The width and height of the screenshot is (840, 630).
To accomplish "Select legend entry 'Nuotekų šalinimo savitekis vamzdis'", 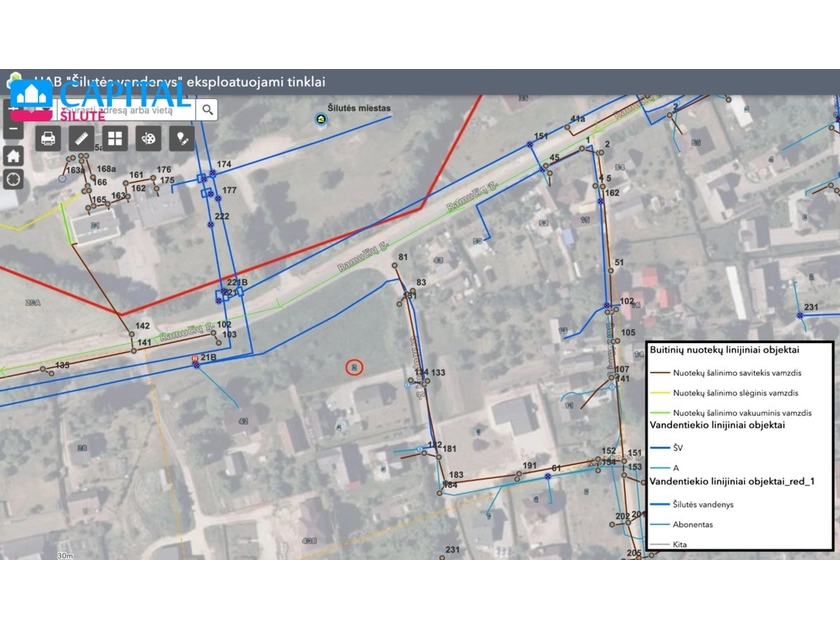I will tap(737, 373).
